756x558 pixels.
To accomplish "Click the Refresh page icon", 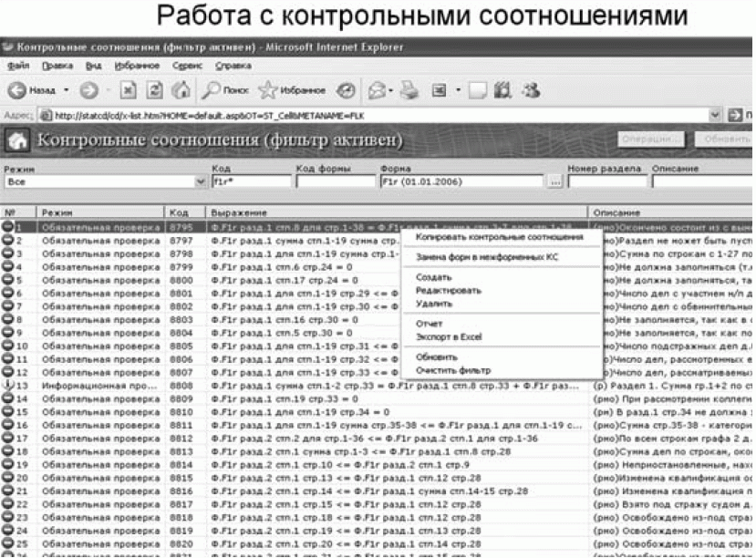I will [154, 90].
